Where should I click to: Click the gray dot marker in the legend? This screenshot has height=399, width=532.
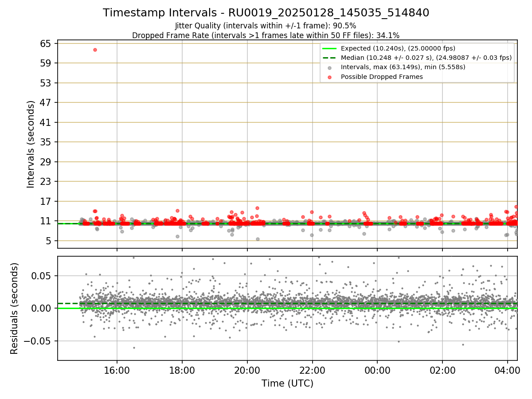pos(329,67)
